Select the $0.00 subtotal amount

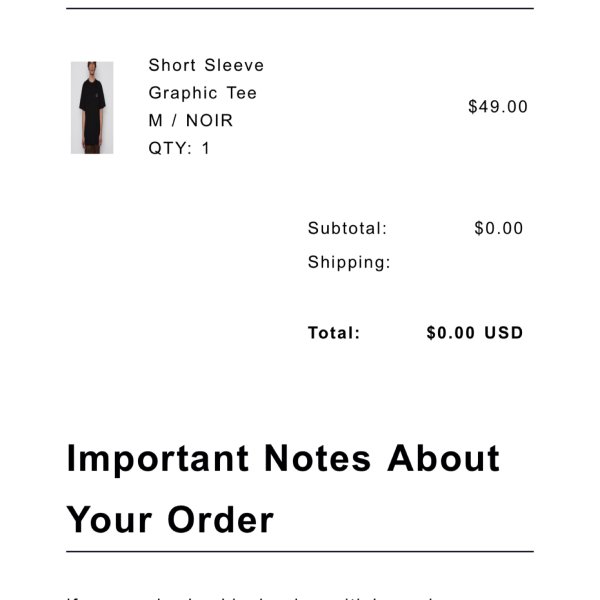499,228
